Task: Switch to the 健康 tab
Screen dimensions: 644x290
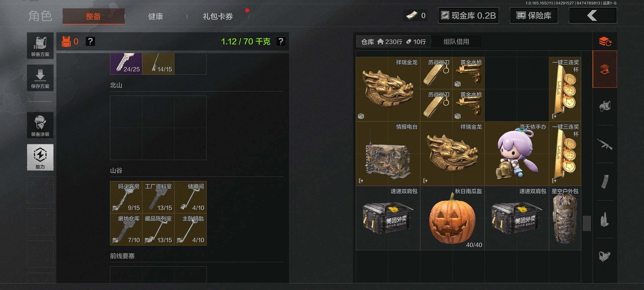Action: click(x=156, y=16)
